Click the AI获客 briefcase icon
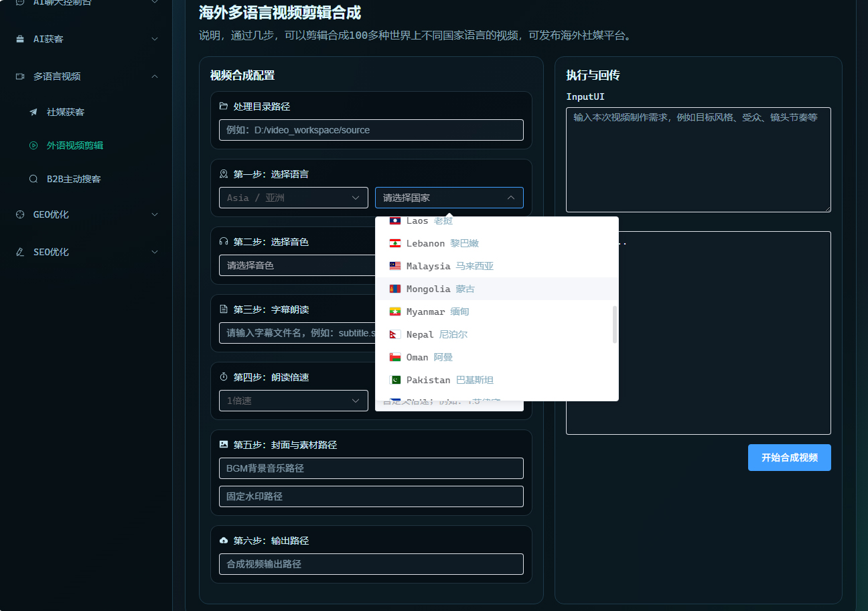 coord(20,39)
